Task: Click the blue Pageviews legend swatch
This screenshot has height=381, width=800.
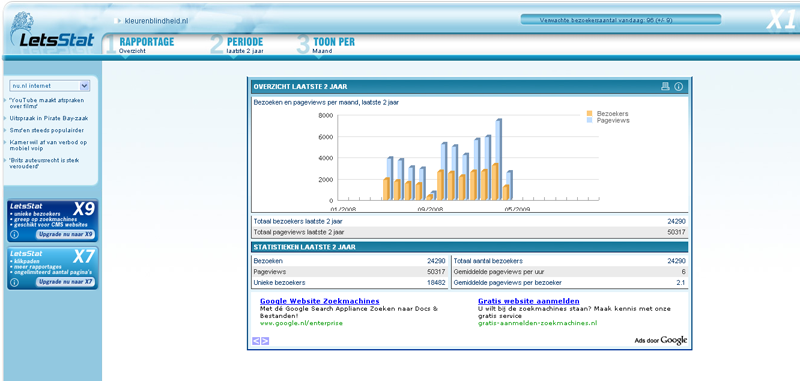Action: pos(590,120)
